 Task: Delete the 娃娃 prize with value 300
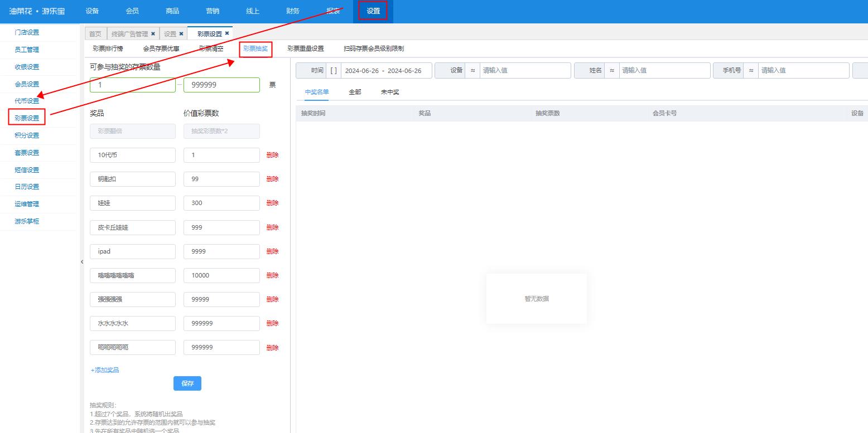pyautogui.click(x=272, y=203)
